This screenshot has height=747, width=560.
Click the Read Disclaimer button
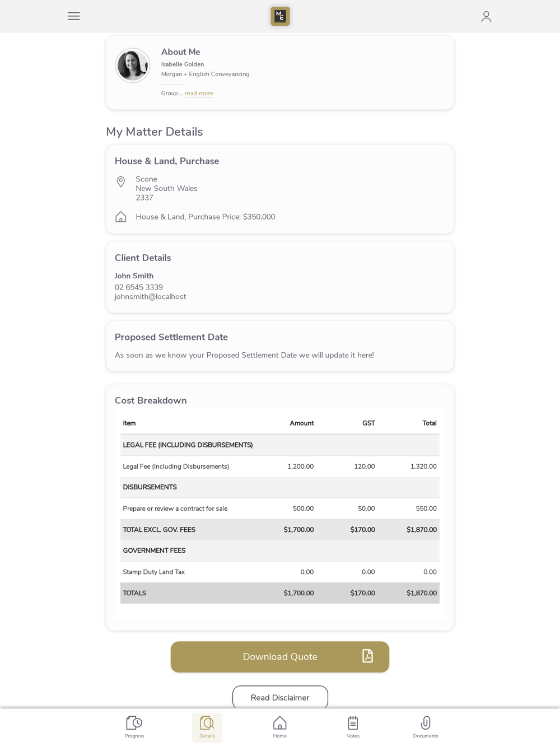tap(280, 697)
